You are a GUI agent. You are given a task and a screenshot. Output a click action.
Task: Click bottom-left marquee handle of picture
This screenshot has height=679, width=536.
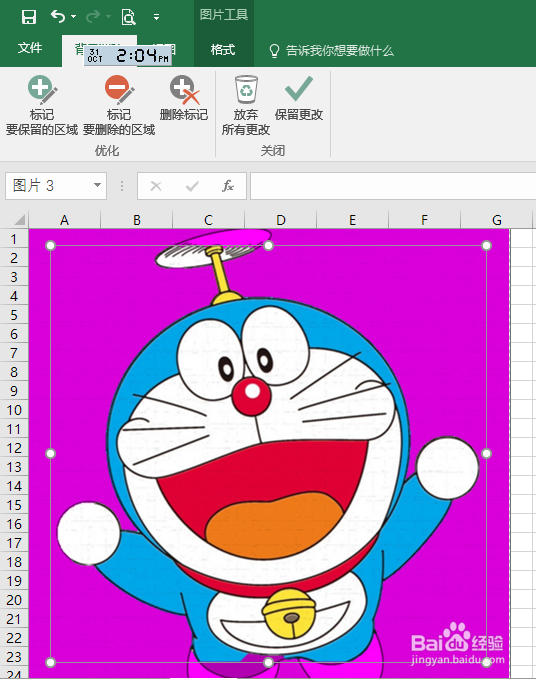coord(50,662)
